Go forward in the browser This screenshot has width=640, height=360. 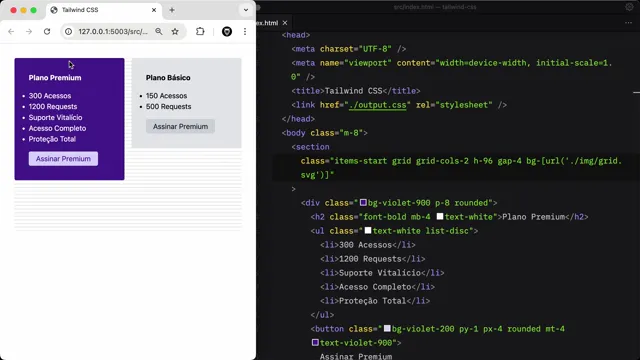tap(29, 31)
